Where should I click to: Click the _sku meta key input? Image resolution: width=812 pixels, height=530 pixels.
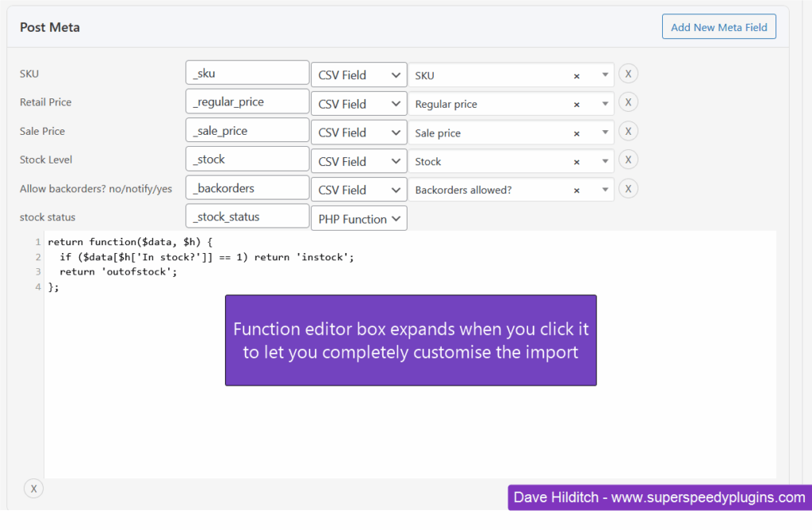pyautogui.click(x=247, y=73)
